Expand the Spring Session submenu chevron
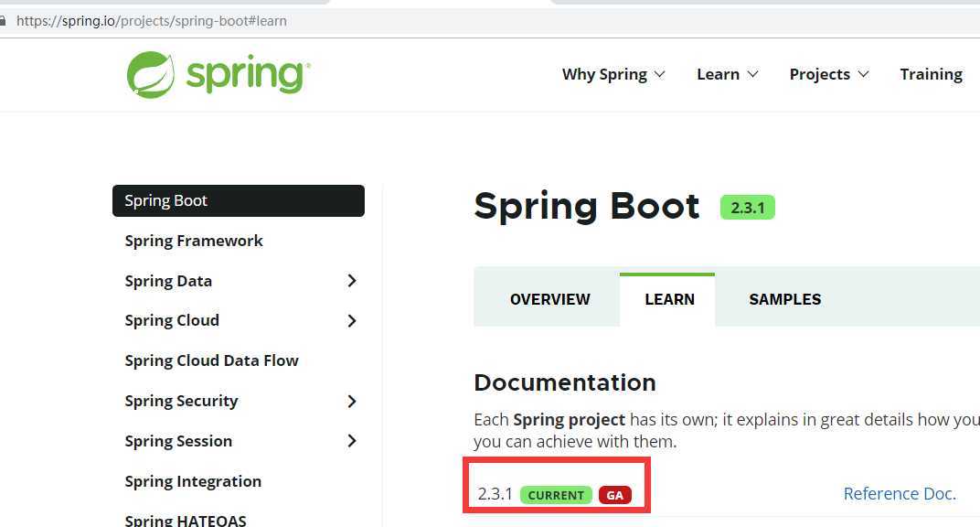 (352, 441)
